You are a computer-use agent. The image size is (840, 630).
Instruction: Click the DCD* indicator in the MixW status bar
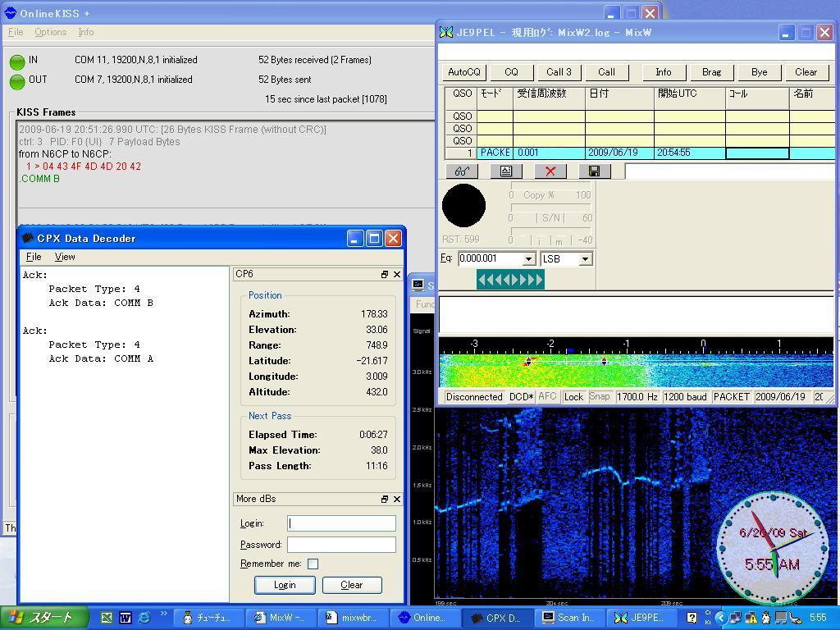pyautogui.click(x=521, y=396)
